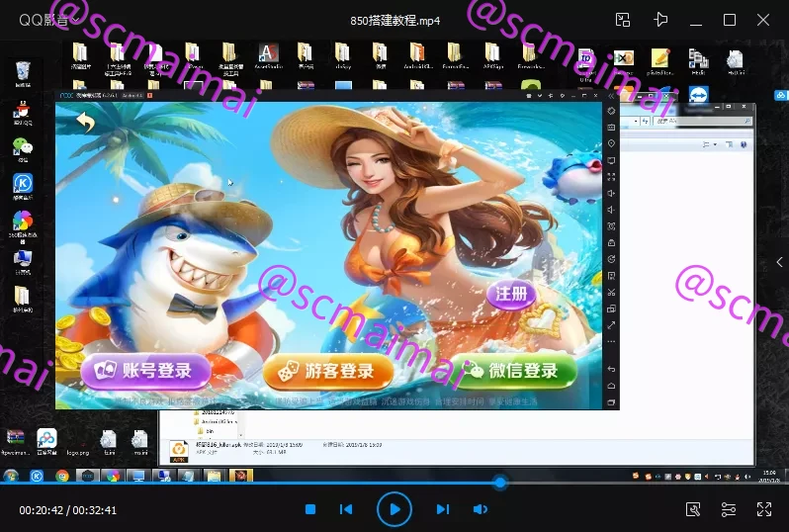Screen dimensions: 789x532
Task: Click emulator rotate-screen sidebar icon
Action: [x=611, y=111]
